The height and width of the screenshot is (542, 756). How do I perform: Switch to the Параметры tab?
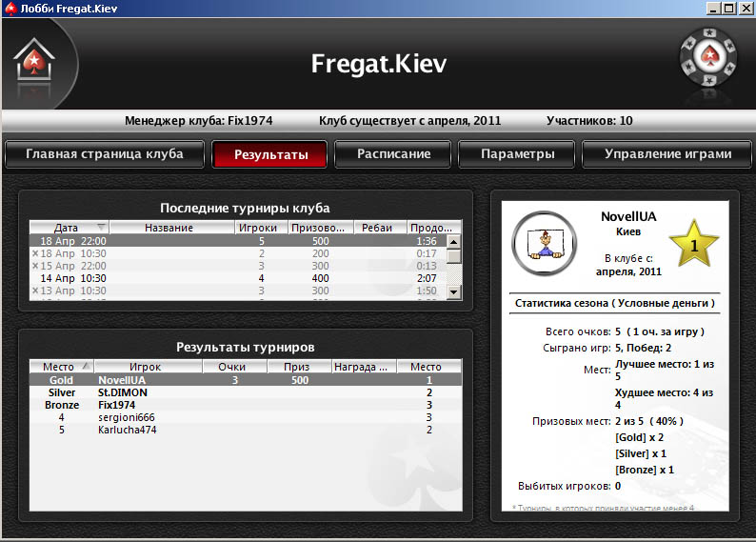(517, 154)
